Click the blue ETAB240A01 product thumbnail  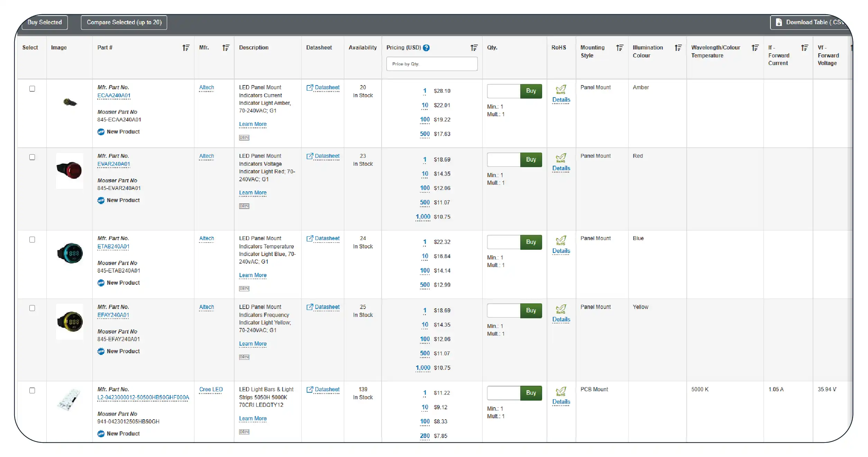pos(70,253)
